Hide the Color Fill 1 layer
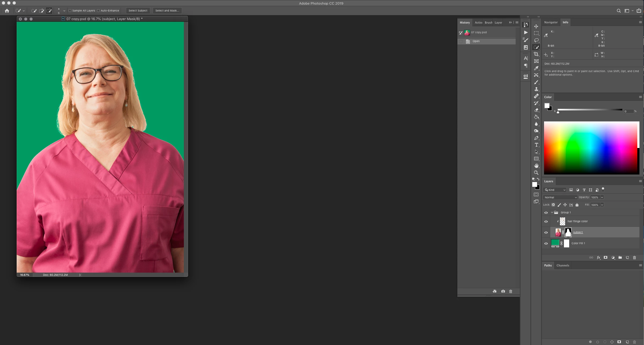The height and width of the screenshot is (345, 644). click(546, 243)
